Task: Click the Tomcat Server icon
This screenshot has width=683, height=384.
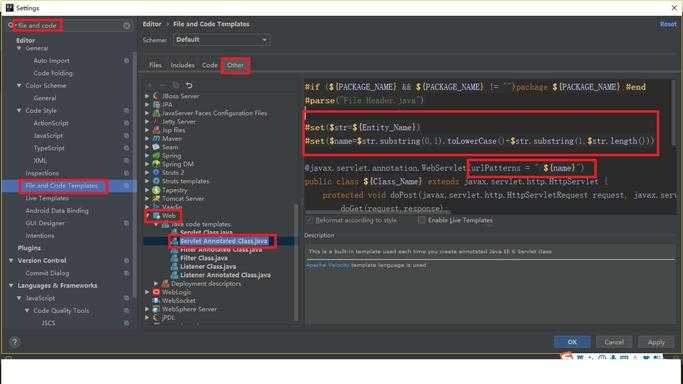Action: [x=156, y=199]
